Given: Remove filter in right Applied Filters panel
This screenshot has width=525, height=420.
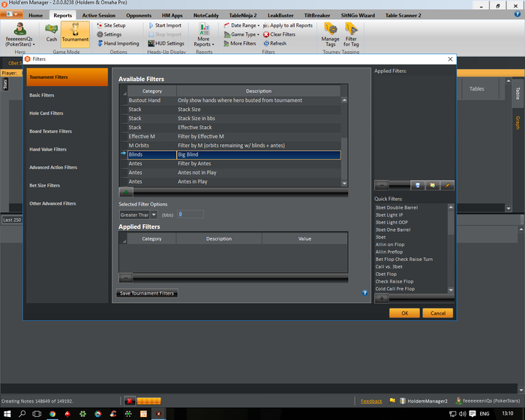Looking at the screenshot, I should click(x=382, y=185).
